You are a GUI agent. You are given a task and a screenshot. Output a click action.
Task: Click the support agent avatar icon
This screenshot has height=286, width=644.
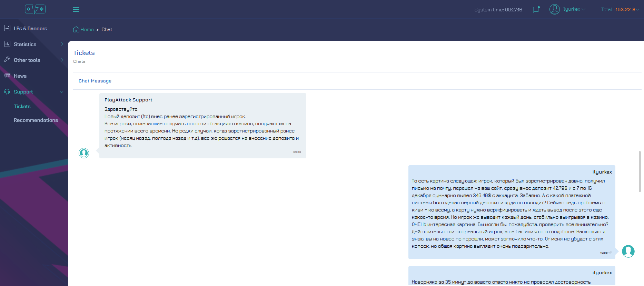84,153
